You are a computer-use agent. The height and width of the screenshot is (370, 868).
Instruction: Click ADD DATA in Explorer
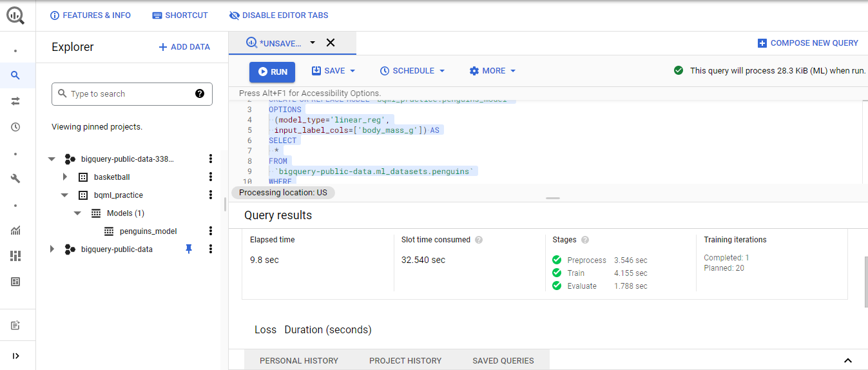click(184, 47)
